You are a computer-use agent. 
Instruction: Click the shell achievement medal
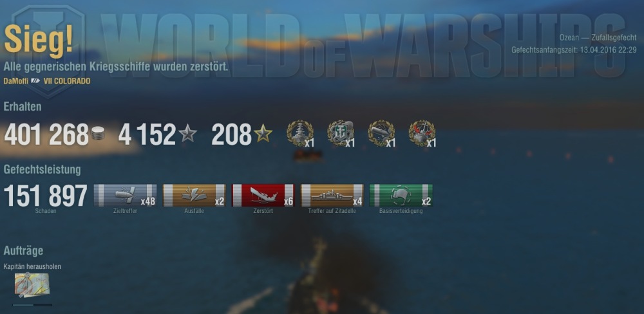coord(381,133)
